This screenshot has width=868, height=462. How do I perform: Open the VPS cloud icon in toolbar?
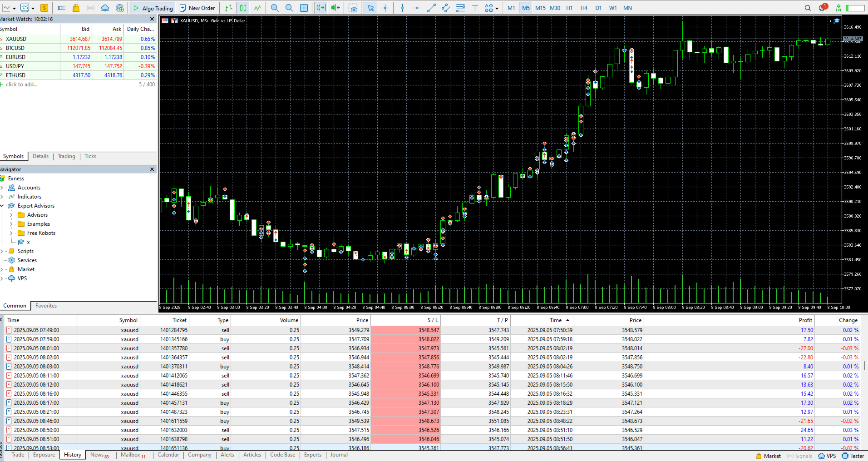click(x=105, y=8)
